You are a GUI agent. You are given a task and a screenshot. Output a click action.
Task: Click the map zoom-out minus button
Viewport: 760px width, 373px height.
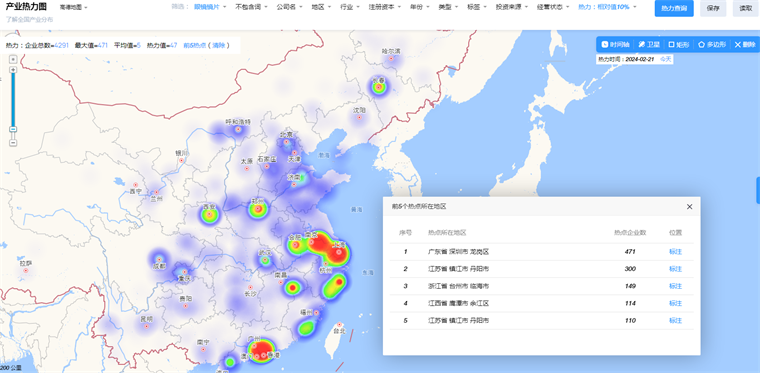[14, 142]
